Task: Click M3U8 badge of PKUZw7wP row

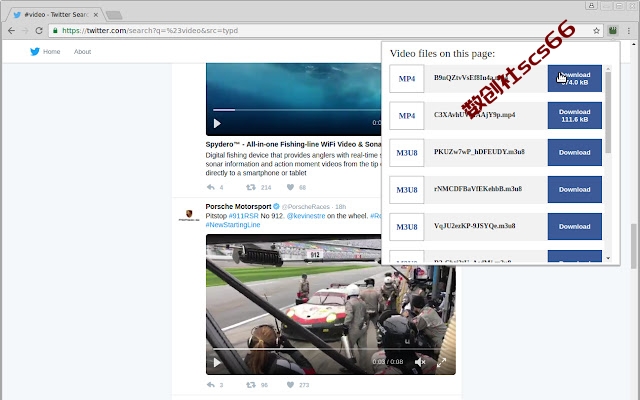Action: [x=407, y=153]
